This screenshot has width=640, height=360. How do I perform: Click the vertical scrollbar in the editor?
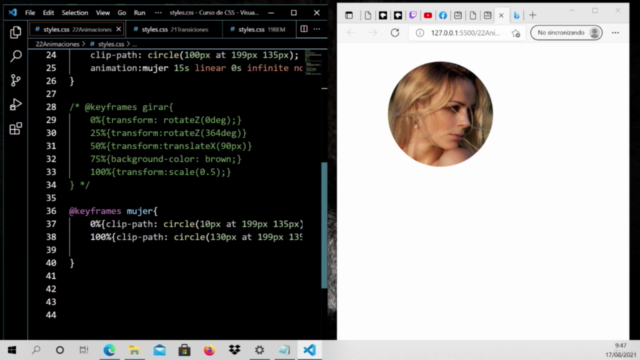[324, 224]
